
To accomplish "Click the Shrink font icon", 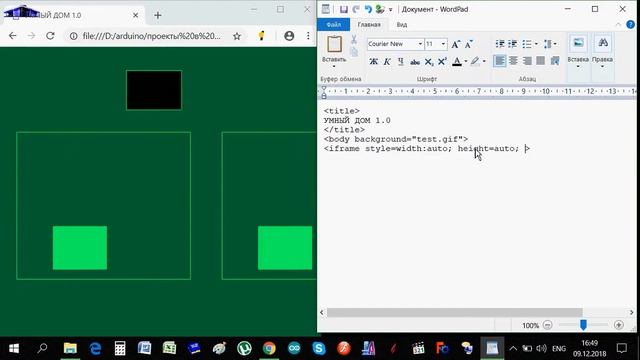I will click(x=469, y=44).
